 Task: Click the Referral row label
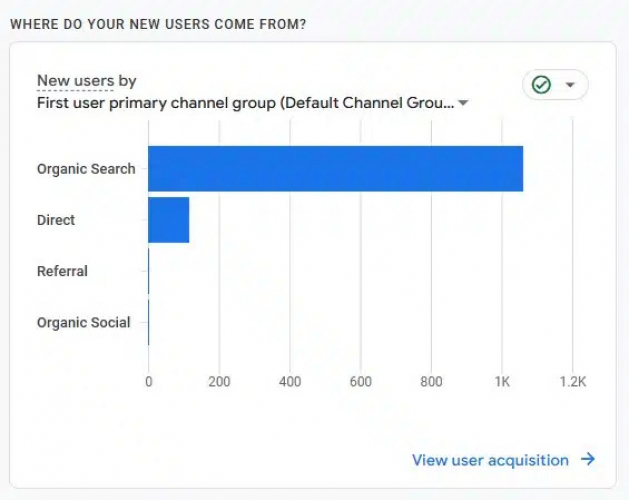tap(62, 271)
